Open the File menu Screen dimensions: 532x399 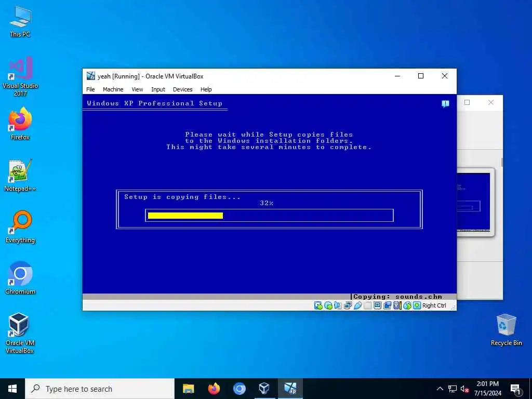click(90, 89)
